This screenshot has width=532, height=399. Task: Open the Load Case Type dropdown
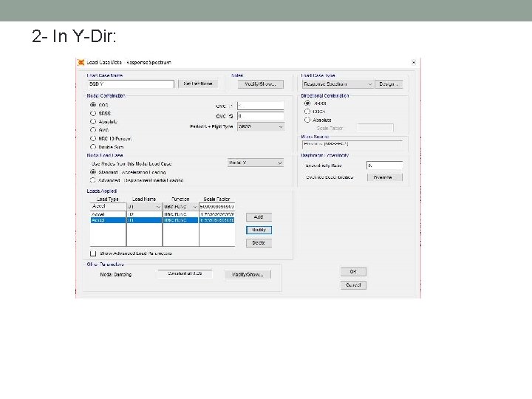coord(338,83)
